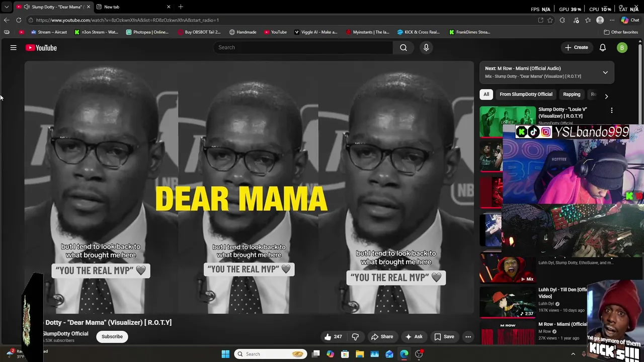644x362 pixels.
Task: Open FrankDimes Stream bookmark
Action: point(469,32)
